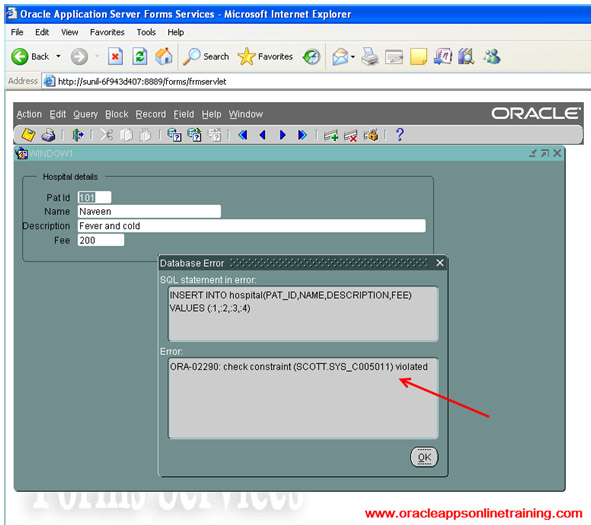Click the SQL statement in error text
This screenshot has height=525, width=591.
[x=291, y=302]
